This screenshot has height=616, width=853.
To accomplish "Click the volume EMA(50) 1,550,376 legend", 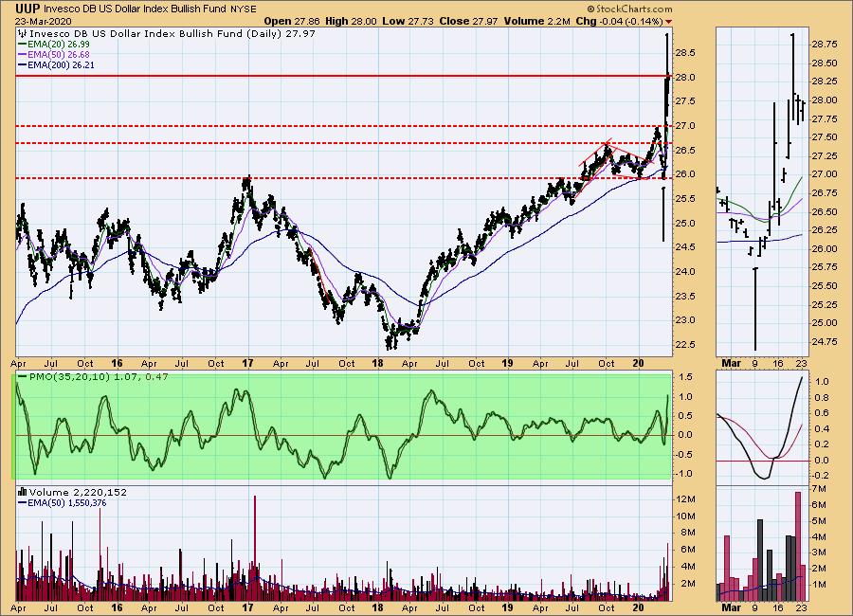I will [x=62, y=503].
